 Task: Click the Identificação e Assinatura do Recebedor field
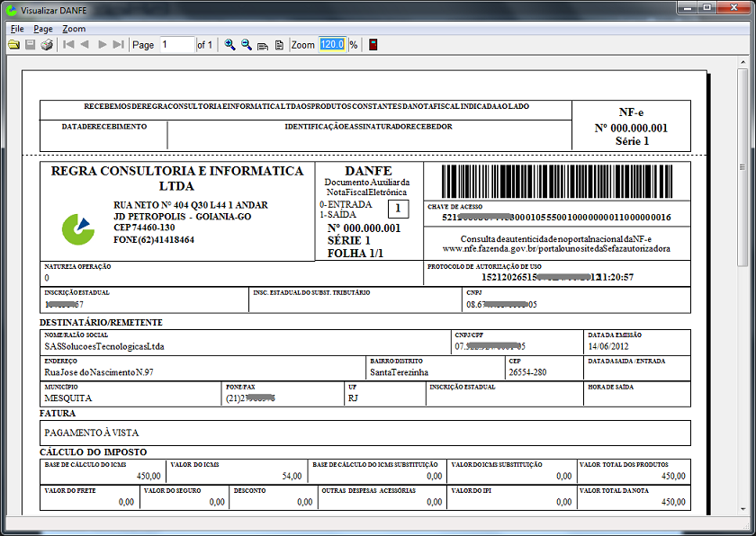369,135
